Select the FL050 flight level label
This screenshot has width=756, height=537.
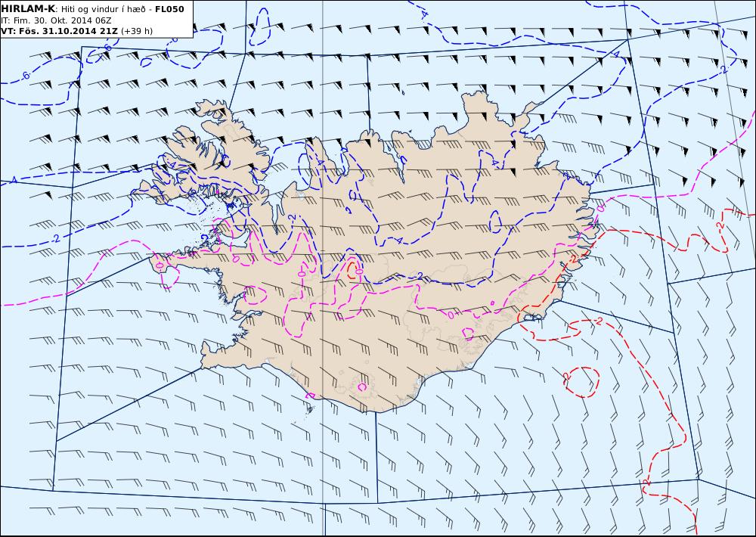[x=169, y=8]
